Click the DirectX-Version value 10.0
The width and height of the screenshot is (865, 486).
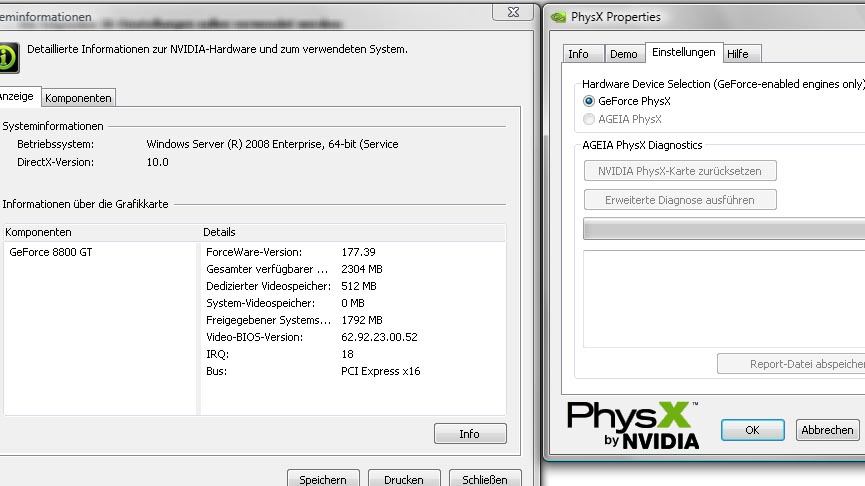coord(157,162)
